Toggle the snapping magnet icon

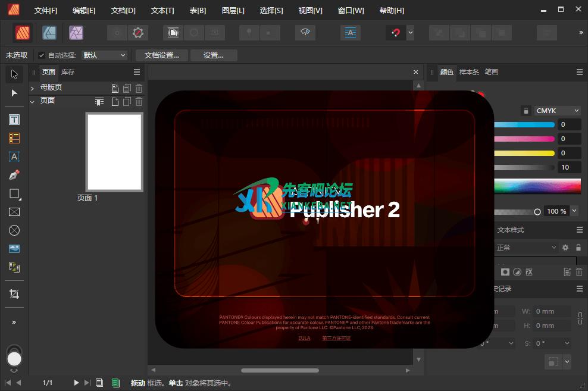[x=396, y=33]
